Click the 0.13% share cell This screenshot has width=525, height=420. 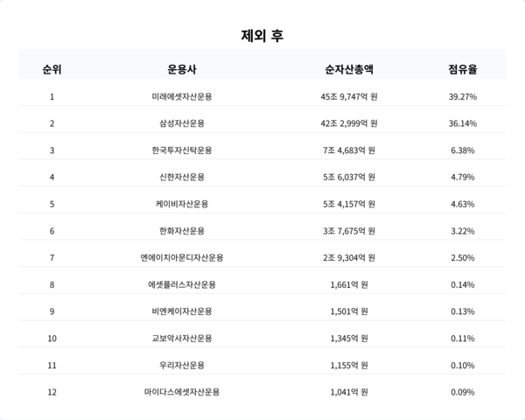[x=463, y=311]
